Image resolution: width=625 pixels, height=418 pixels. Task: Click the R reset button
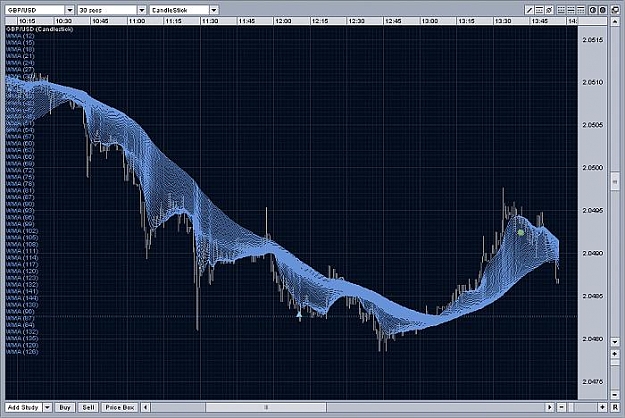coord(615,407)
